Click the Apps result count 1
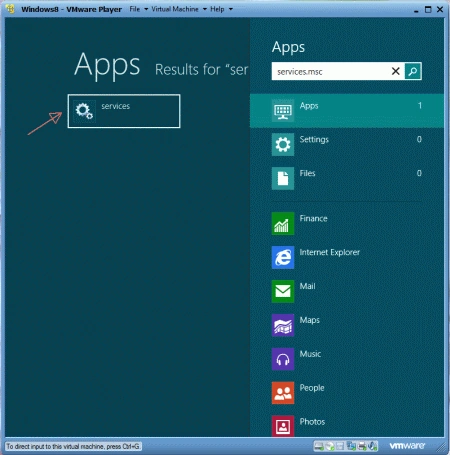The image size is (450, 455). (420, 106)
